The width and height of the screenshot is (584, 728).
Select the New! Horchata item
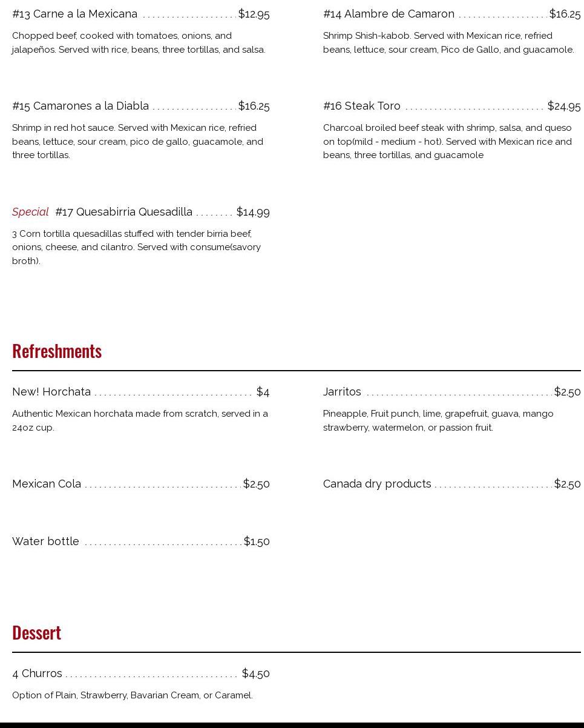point(51,392)
